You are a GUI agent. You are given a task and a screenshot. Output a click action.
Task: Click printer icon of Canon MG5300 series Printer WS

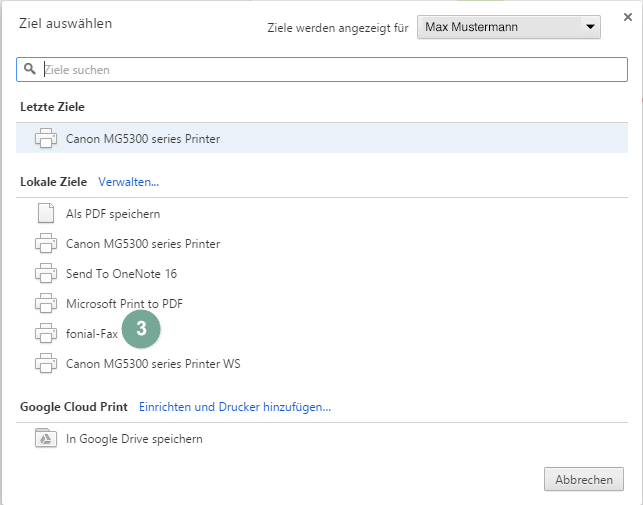coord(46,363)
